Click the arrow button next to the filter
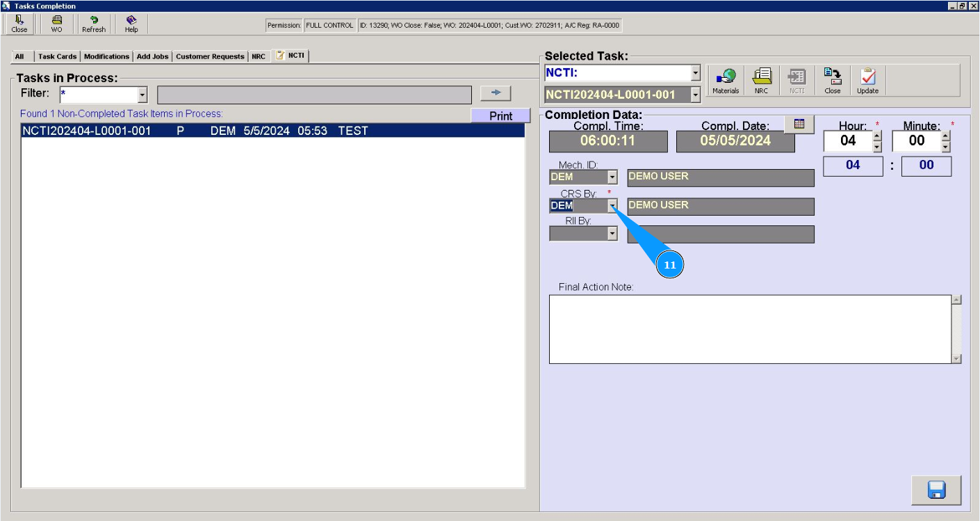The image size is (980, 521). (x=496, y=94)
